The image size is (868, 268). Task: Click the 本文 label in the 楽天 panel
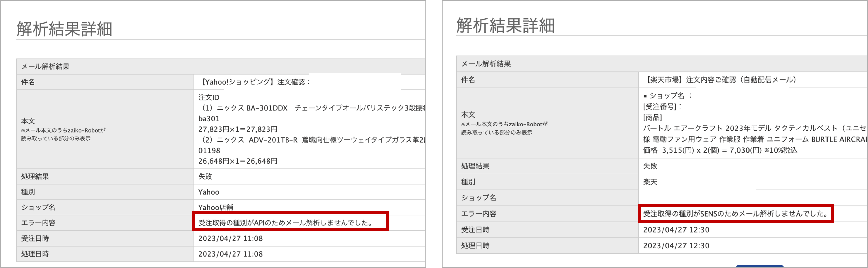point(468,114)
